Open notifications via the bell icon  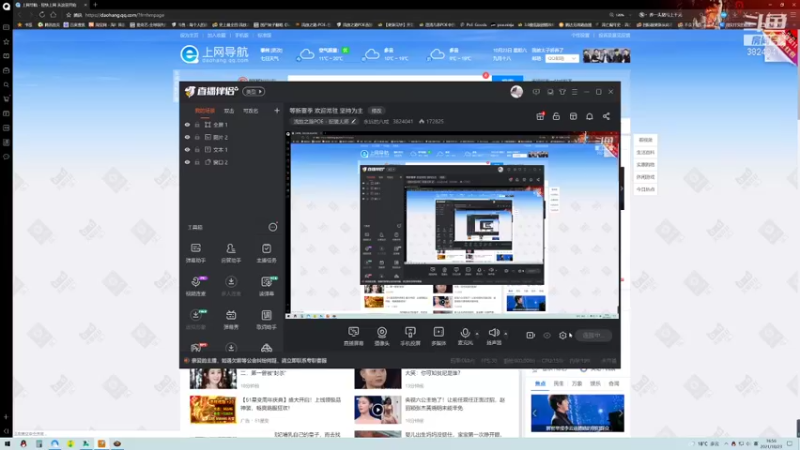[589, 116]
